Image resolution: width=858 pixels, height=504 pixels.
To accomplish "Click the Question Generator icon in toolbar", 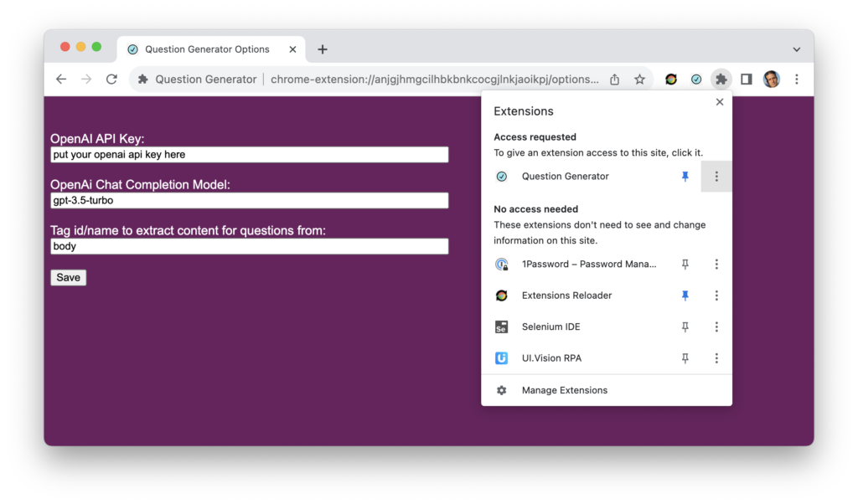I will pos(696,80).
